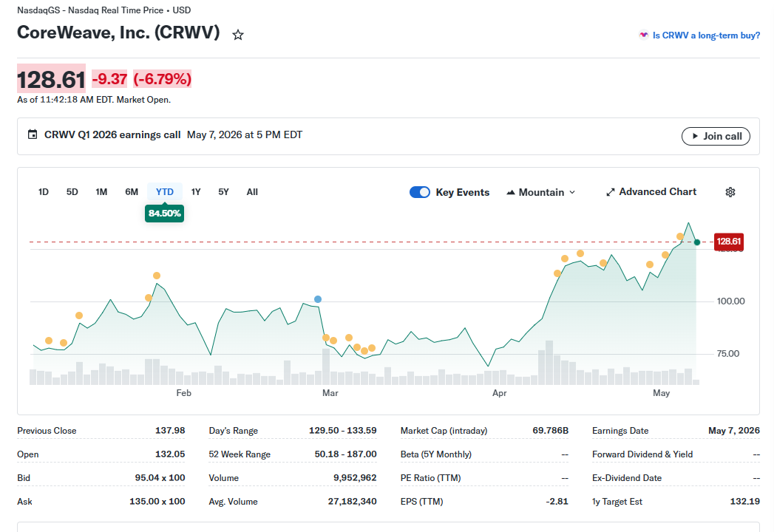Toggle Key Events switch off
774x532 pixels.
420,192
